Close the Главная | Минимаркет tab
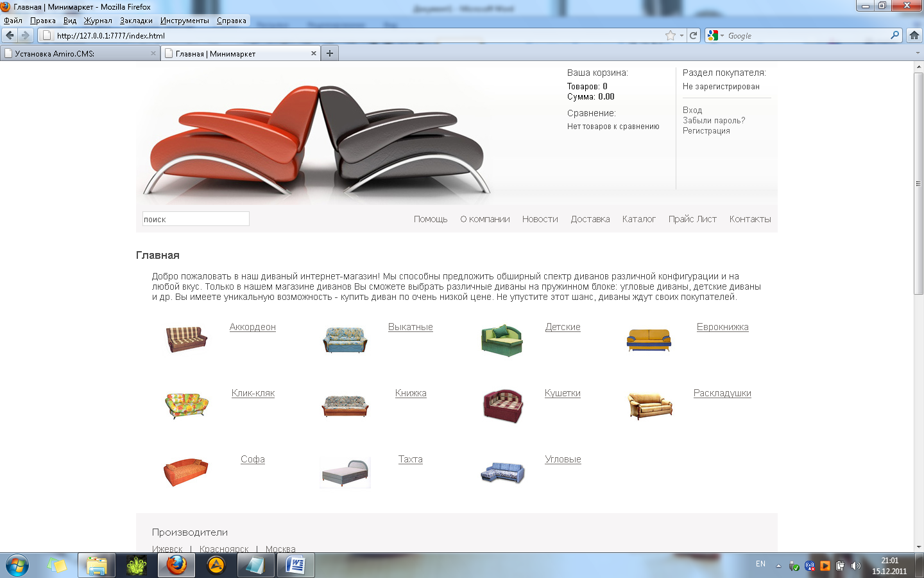This screenshot has width=924, height=578. click(x=314, y=53)
